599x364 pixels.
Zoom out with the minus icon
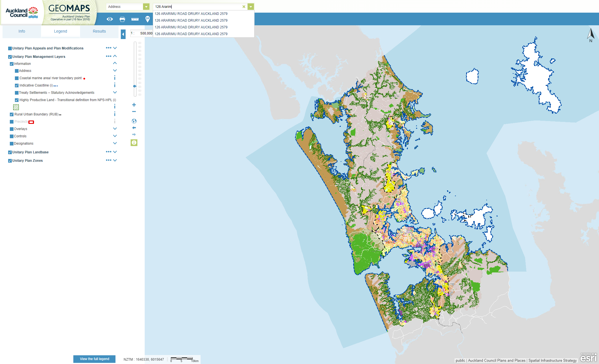[134, 112]
